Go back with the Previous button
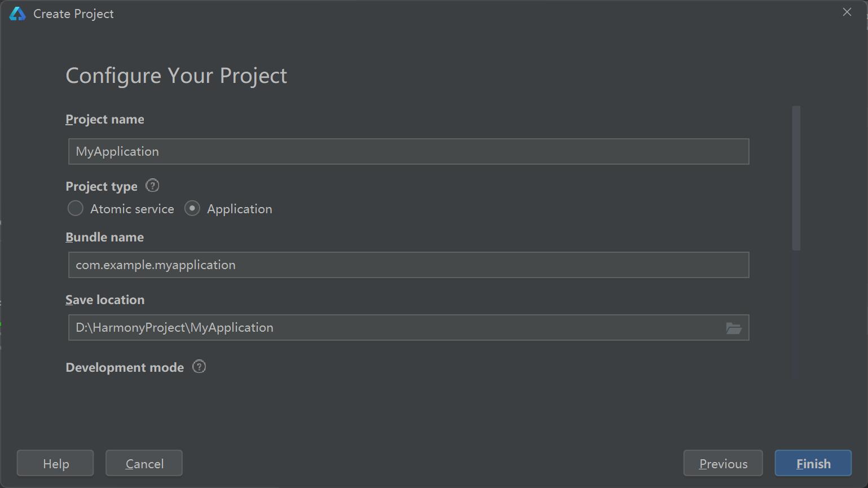The height and width of the screenshot is (488, 868). tap(722, 463)
